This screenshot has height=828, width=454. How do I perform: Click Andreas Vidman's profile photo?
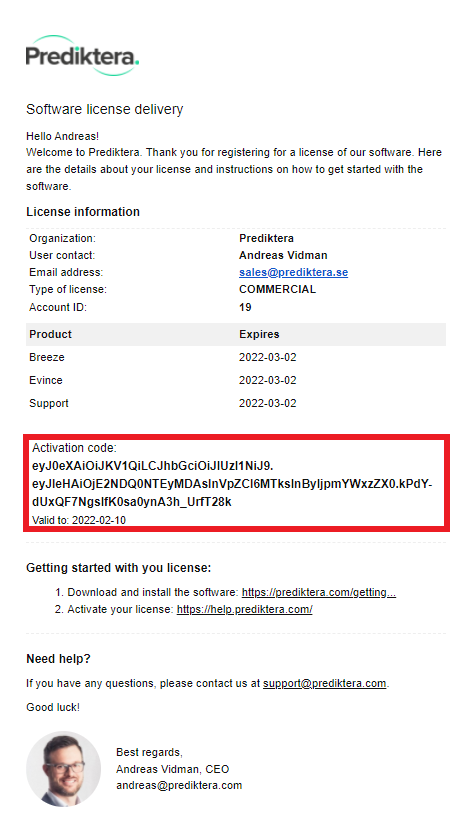pos(63,768)
